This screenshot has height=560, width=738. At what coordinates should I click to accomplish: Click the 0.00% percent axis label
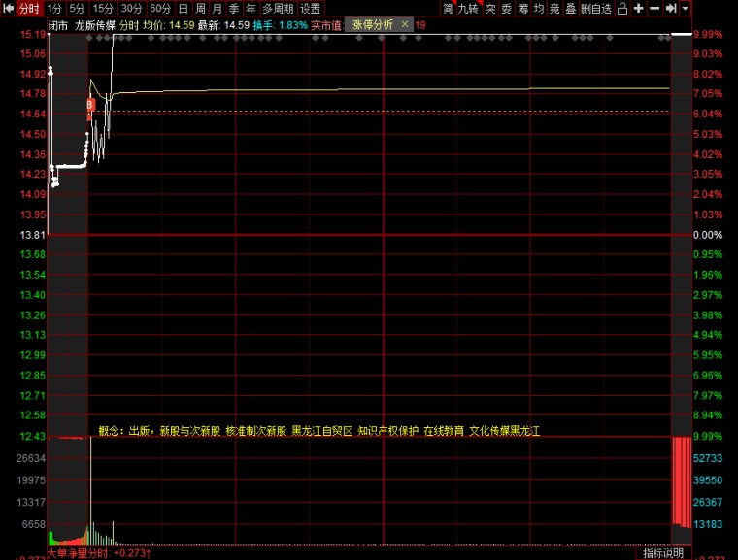click(x=707, y=235)
